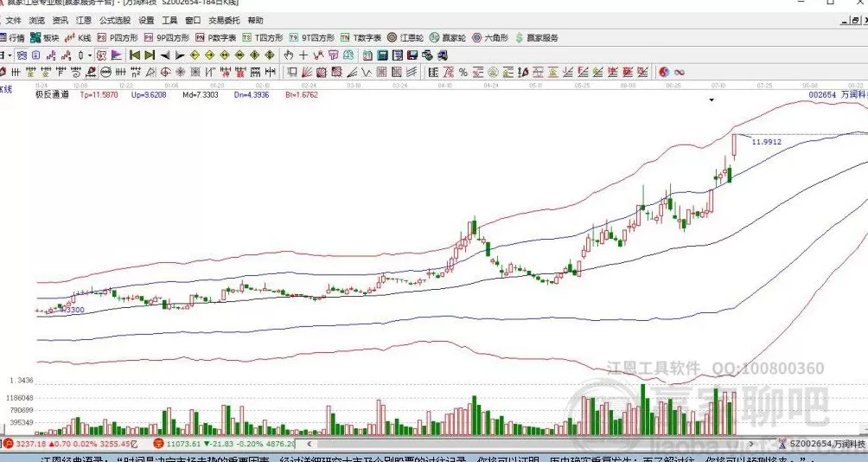The image size is (868, 462).
Task: Jump to first bar with green skip-back arrow
Action: (x=134, y=55)
